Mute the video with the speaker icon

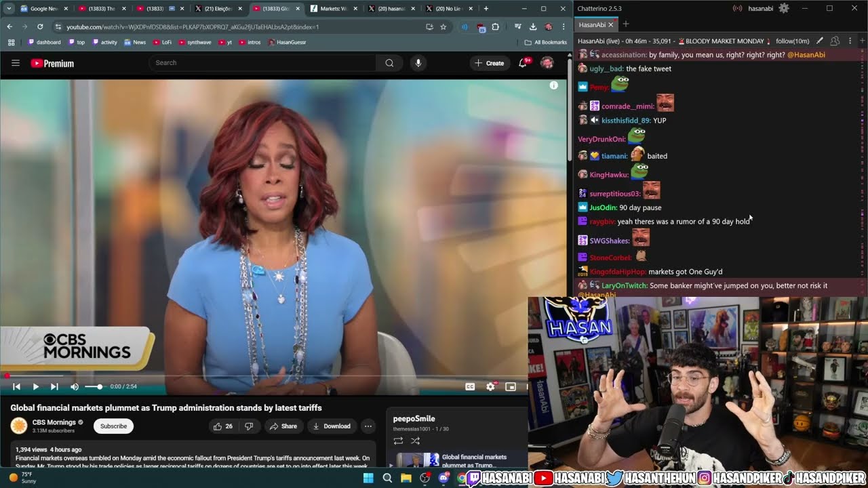click(x=75, y=386)
